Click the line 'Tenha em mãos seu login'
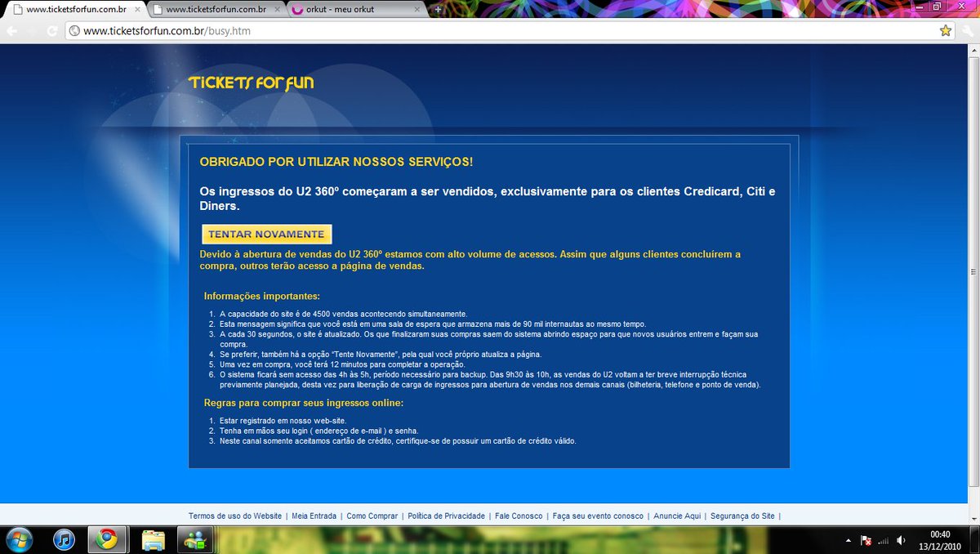Image resolution: width=980 pixels, height=554 pixels. (318, 431)
